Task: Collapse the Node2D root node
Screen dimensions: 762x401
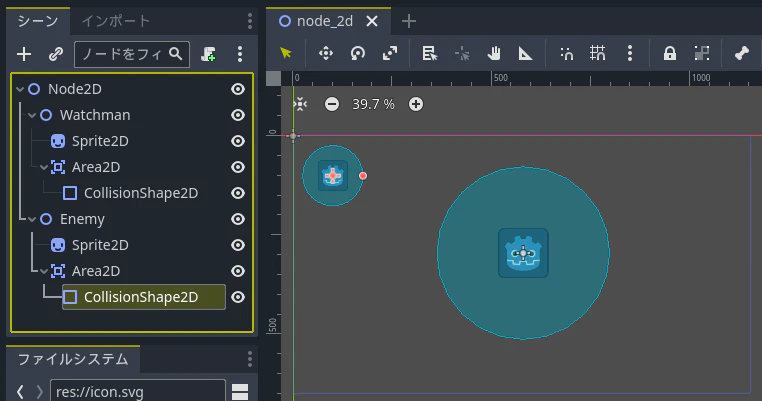Action: [20, 89]
